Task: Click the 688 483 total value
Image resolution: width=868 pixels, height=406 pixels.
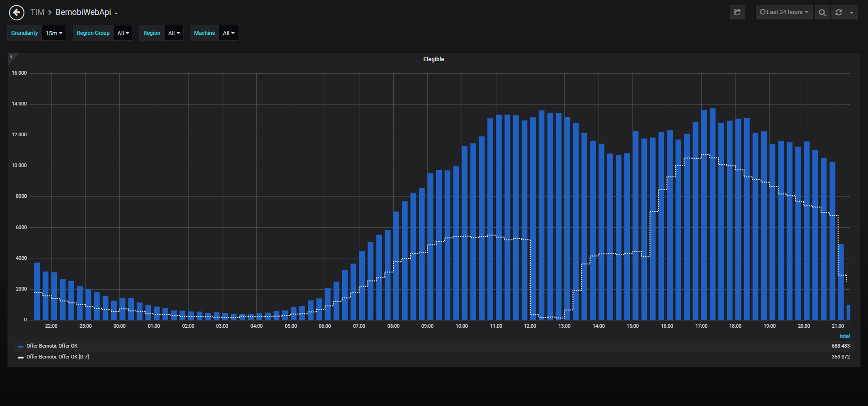Action: click(x=840, y=346)
